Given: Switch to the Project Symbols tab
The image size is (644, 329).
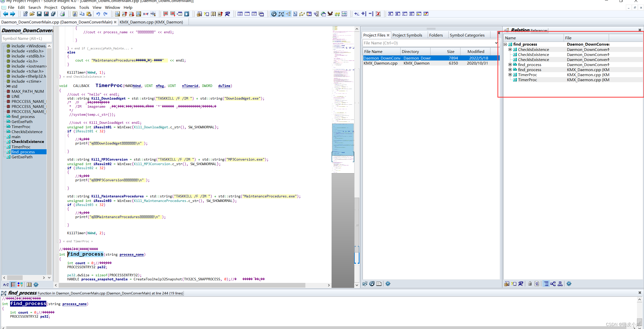Looking at the screenshot, I should point(407,35).
